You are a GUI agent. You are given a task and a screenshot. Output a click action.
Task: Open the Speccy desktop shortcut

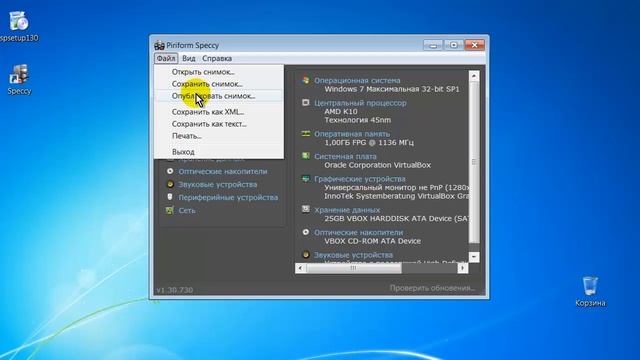[x=19, y=79]
